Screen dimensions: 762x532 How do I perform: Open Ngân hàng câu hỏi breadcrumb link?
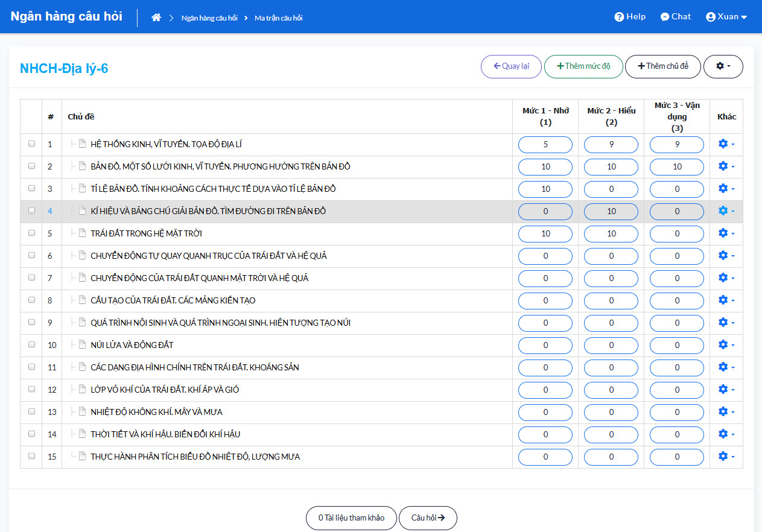(209, 18)
